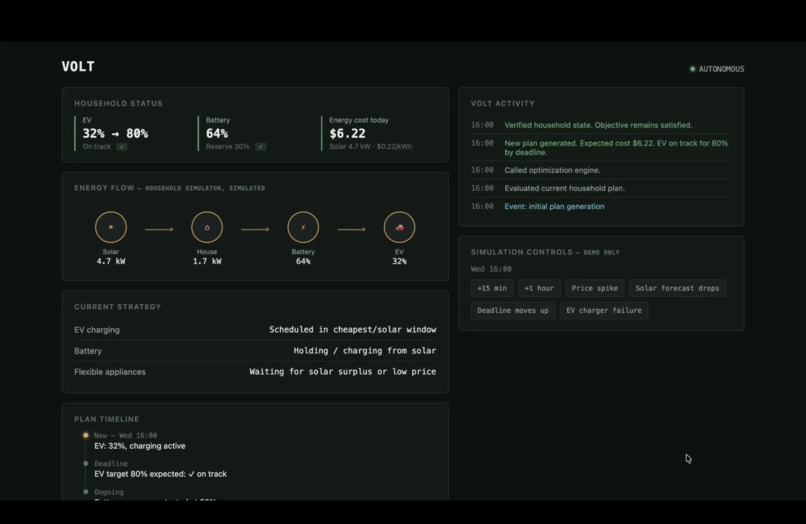Click the Deadline moves up button
The image size is (806, 524).
(x=512, y=310)
